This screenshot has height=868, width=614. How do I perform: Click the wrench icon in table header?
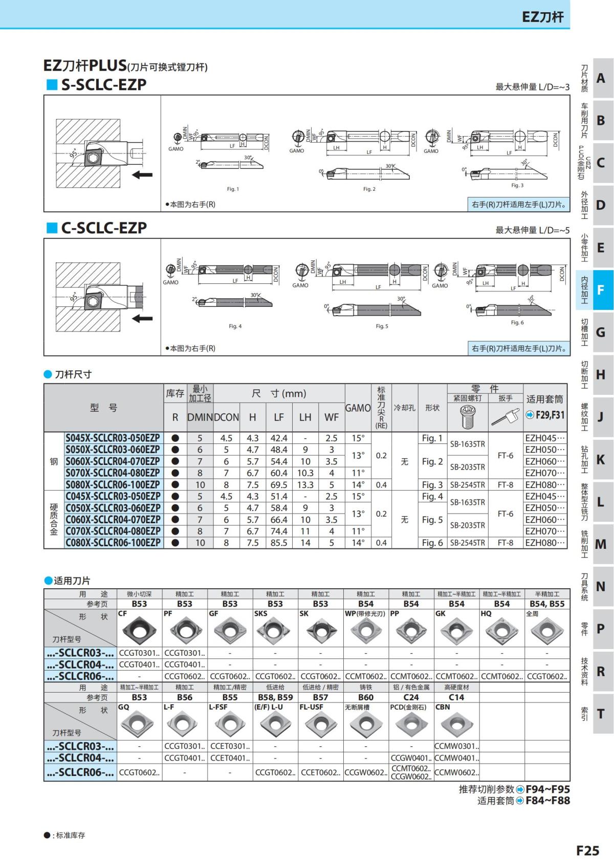click(x=505, y=417)
